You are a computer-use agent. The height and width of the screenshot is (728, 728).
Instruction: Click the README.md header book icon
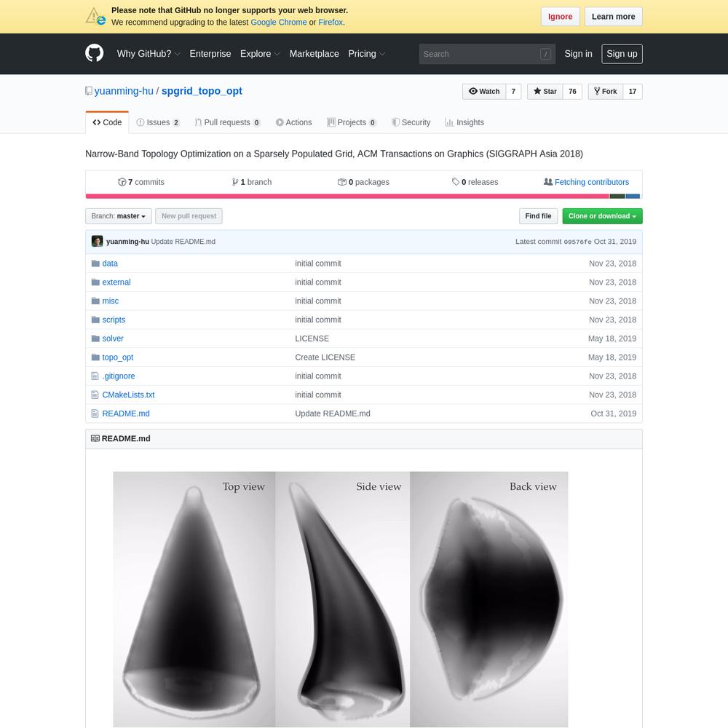pos(95,438)
